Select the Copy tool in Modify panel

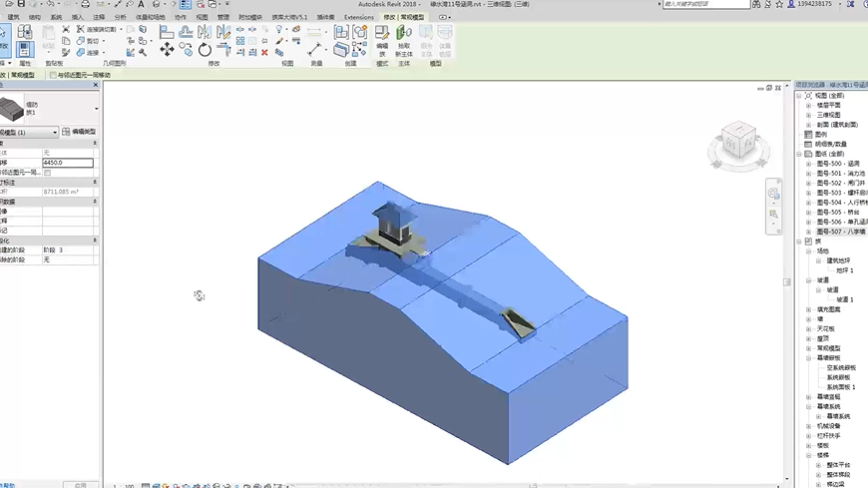186,51
